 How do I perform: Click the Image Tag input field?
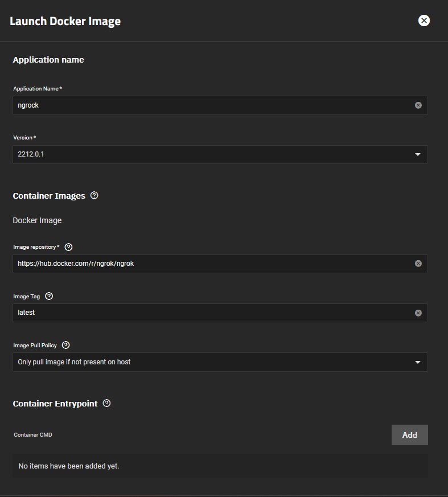pyautogui.click(x=214, y=313)
